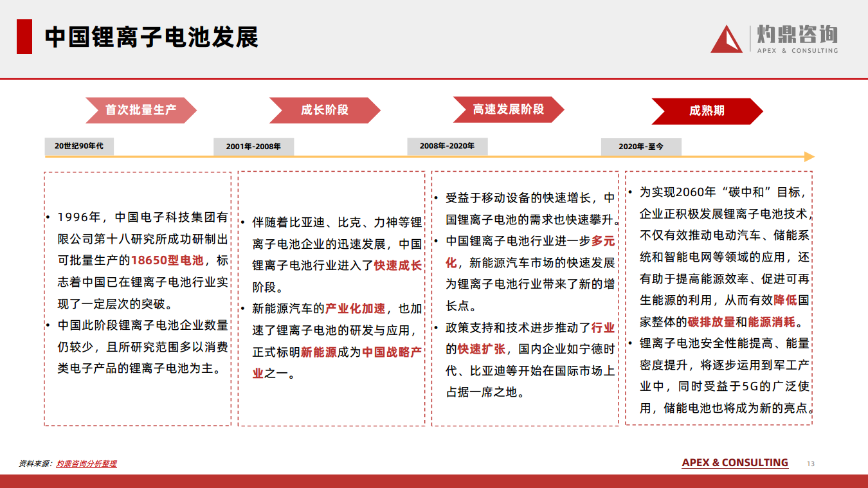This screenshot has width=868, height=488.
Task: Click the line 为实现2060年“碳中和”目标，
Action: [723, 192]
